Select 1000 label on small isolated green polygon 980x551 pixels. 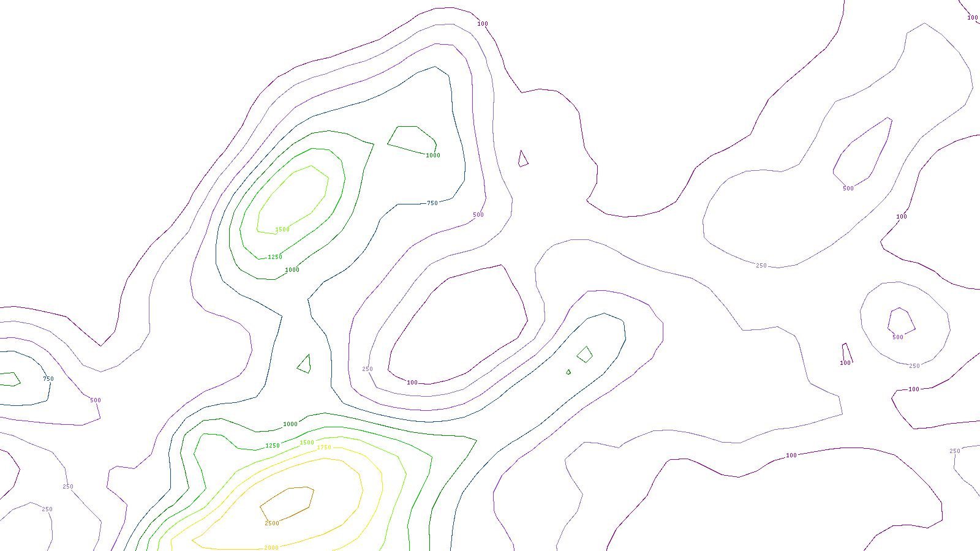433,156
